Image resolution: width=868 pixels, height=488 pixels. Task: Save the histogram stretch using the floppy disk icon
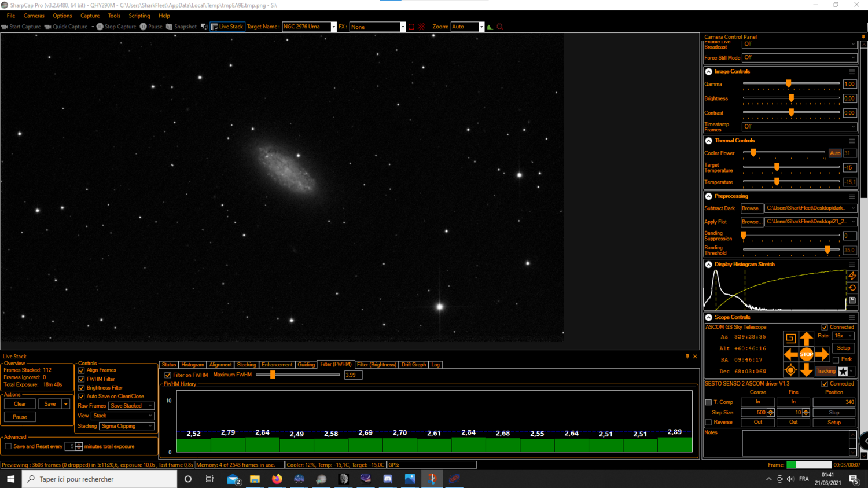click(x=852, y=300)
